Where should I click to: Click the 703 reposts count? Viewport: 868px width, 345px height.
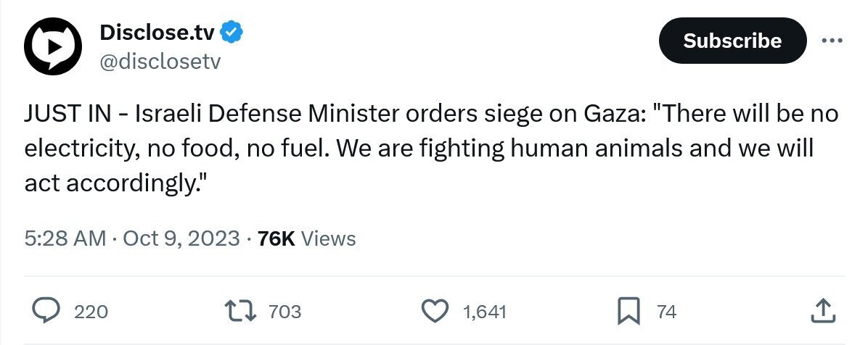point(284,312)
